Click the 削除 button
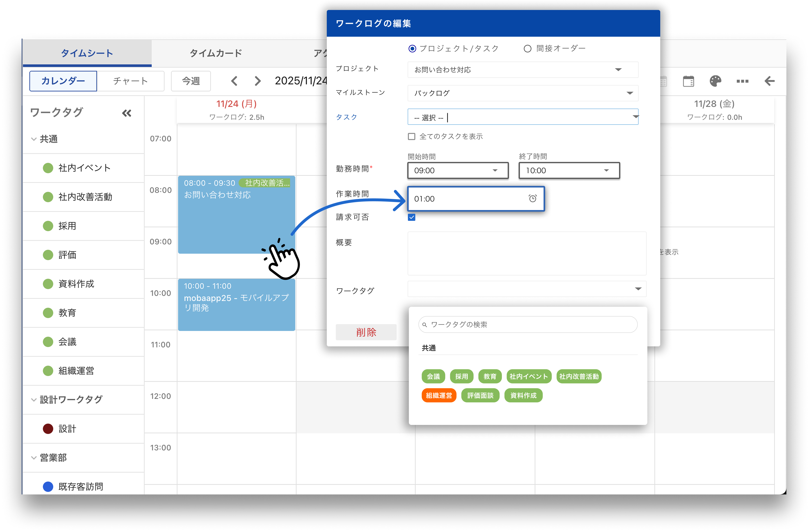This screenshot has height=532, width=810. (366, 332)
